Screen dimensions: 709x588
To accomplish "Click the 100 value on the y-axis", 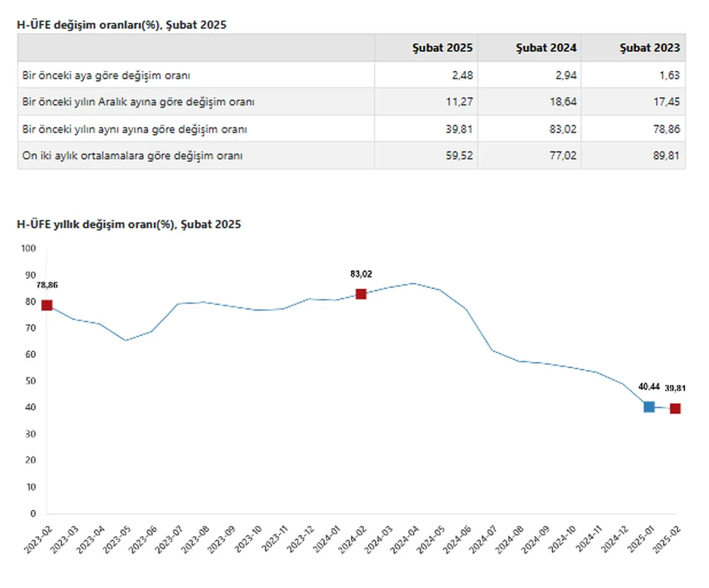I will tap(29, 248).
